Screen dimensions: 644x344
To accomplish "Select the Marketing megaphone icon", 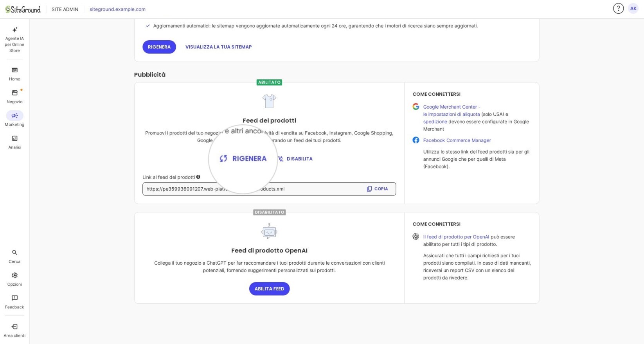I will tap(14, 116).
